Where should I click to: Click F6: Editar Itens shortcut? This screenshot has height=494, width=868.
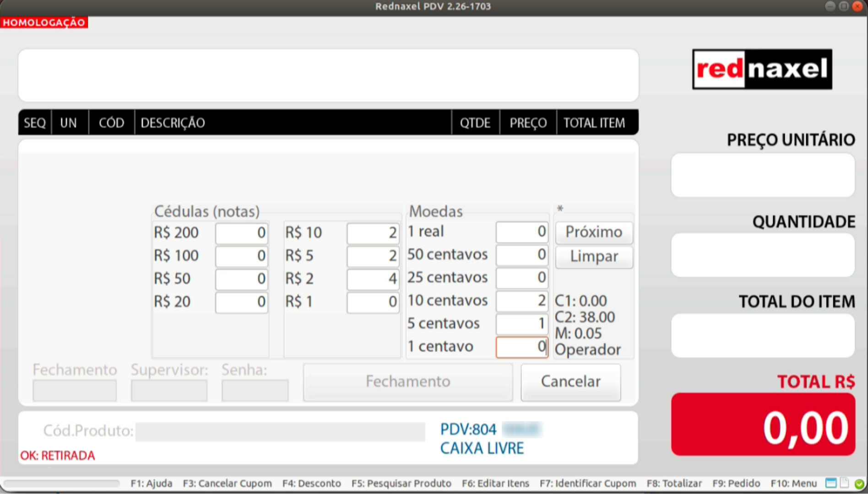click(495, 483)
